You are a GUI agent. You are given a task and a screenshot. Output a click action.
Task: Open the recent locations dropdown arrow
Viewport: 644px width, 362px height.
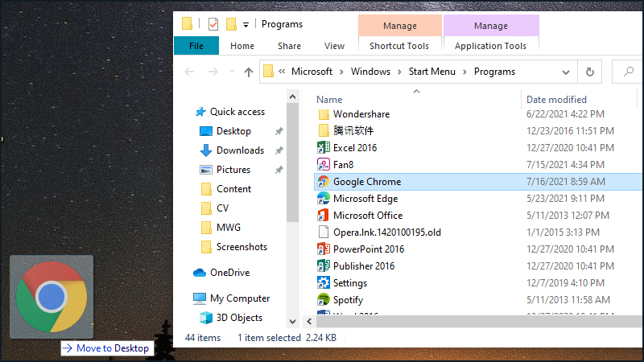tap(232, 72)
